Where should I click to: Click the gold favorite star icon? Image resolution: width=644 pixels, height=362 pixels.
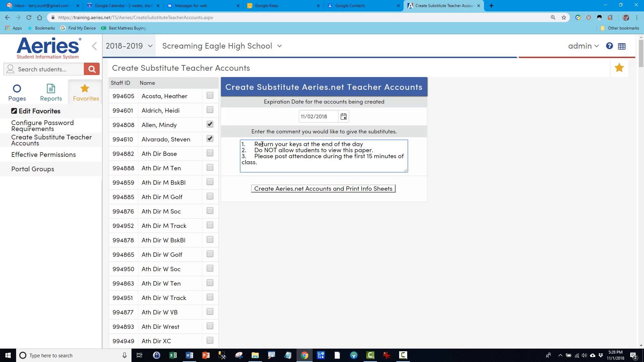[619, 68]
